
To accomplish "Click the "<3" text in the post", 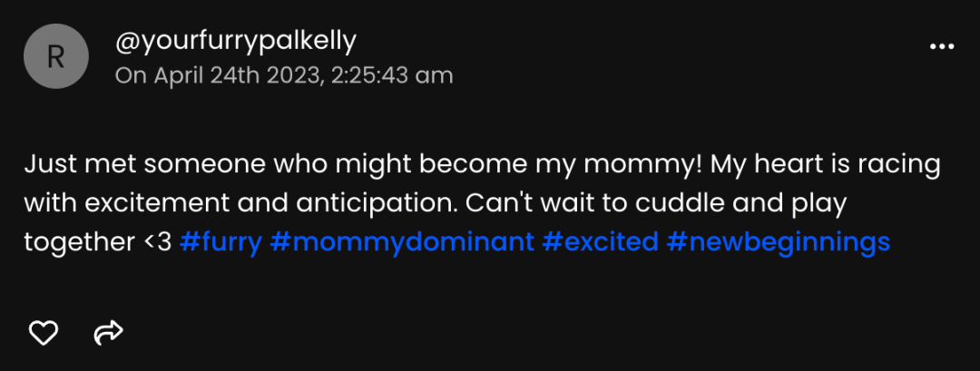I will tap(159, 242).
